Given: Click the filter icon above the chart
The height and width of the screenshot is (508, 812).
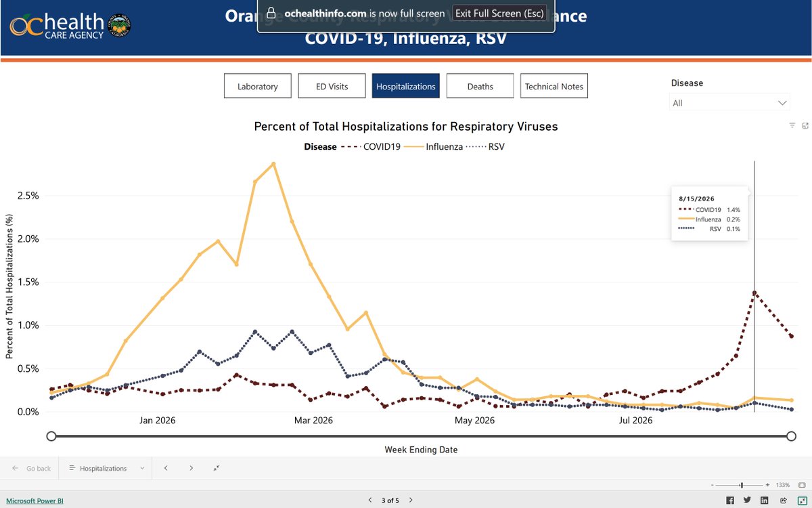Looking at the screenshot, I should pos(792,126).
